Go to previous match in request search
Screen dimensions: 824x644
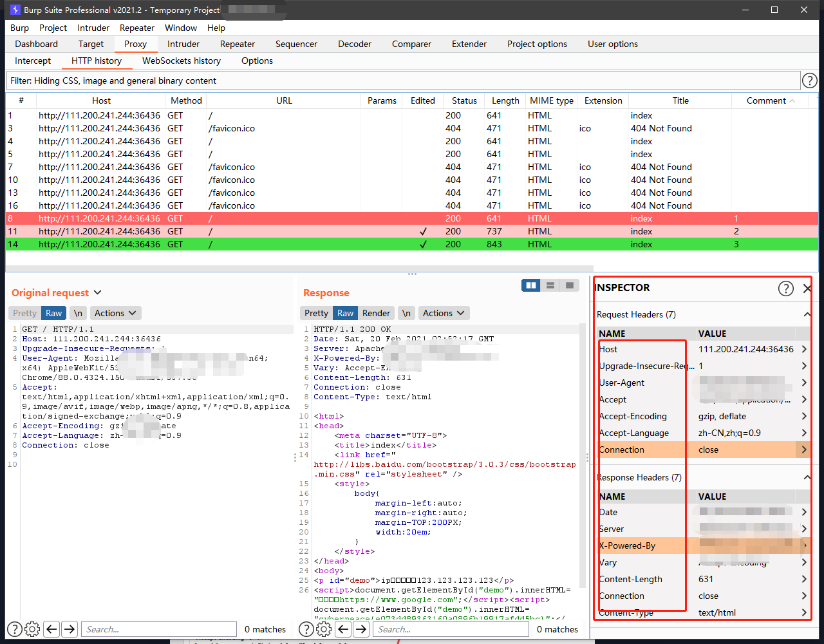52,629
